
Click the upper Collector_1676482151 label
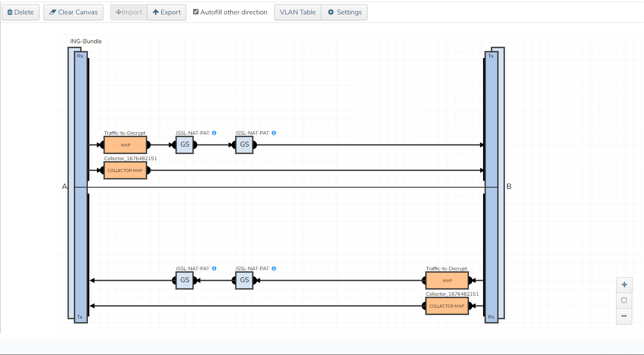tap(130, 158)
